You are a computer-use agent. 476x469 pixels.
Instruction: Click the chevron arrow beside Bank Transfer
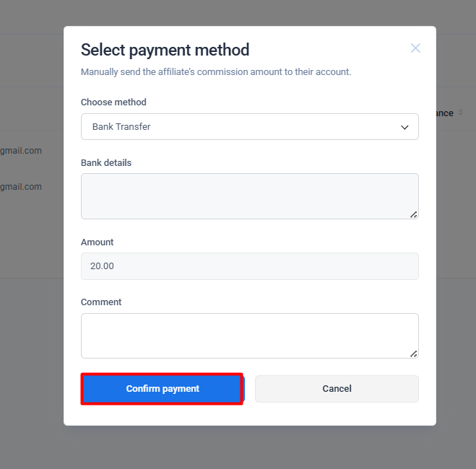[x=404, y=128]
